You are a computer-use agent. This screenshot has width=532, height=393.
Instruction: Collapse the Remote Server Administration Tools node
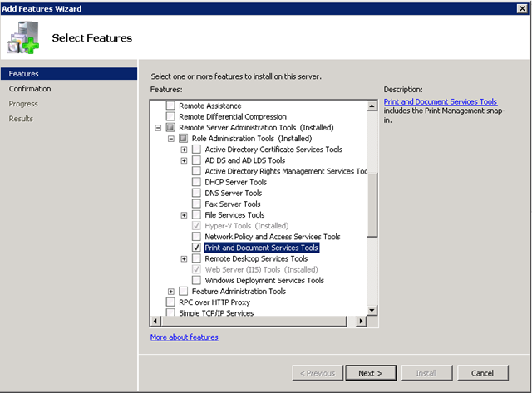(159, 128)
